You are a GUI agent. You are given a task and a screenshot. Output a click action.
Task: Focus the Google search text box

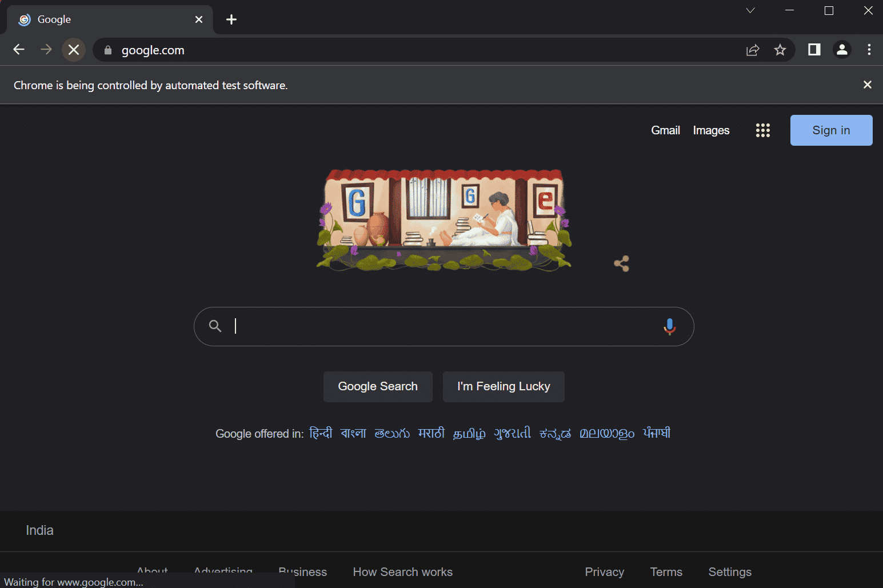point(440,326)
